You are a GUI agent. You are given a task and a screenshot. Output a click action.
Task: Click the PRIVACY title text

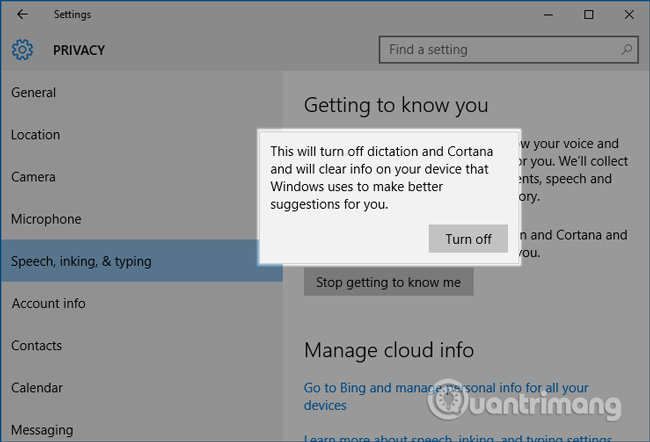[79, 50]
